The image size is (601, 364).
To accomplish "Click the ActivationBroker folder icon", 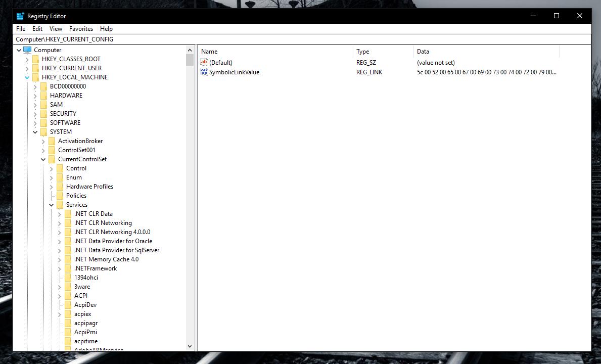I will pos(52,141).
